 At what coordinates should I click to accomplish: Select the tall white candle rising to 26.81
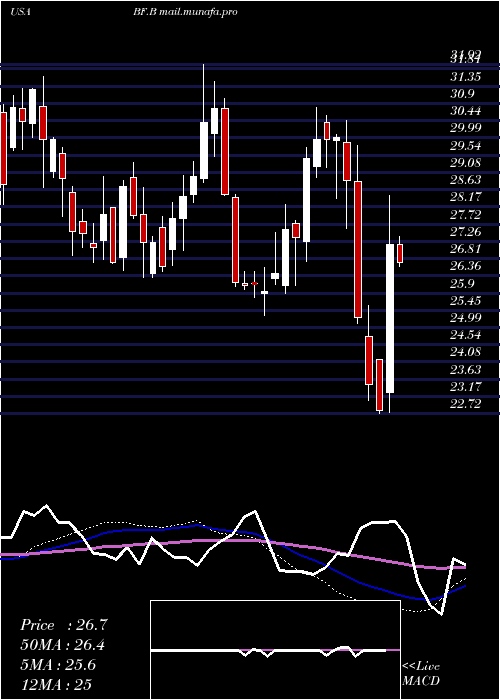click(390, 318)
